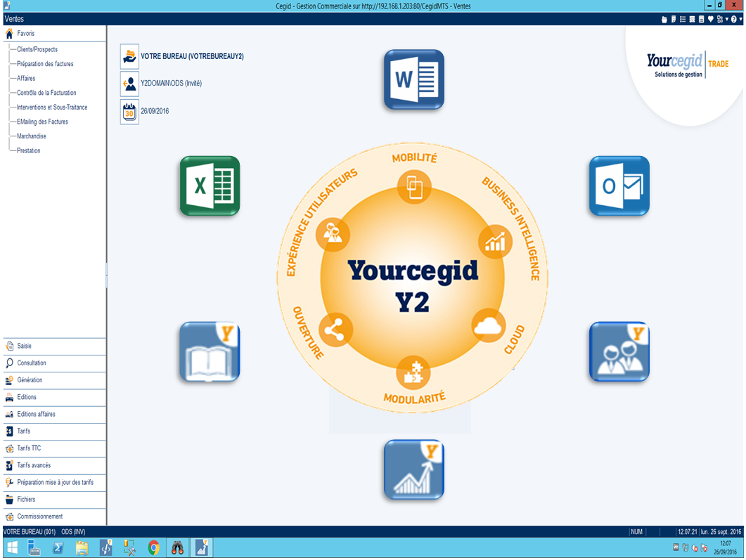Open Server Manager from the taskbar
The height and width of the screenshot is (560, 746).
click(x=34, y=548)
